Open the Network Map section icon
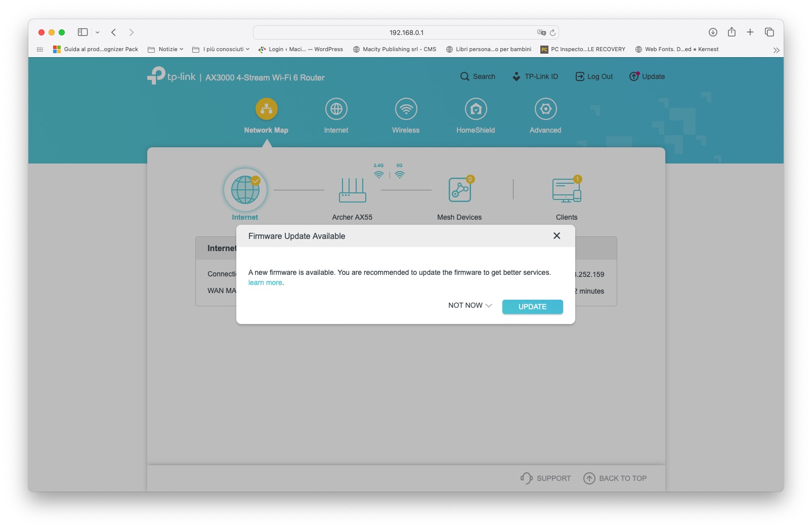The width and height of the screenshot is (812, 529). (x=267, y=109)
